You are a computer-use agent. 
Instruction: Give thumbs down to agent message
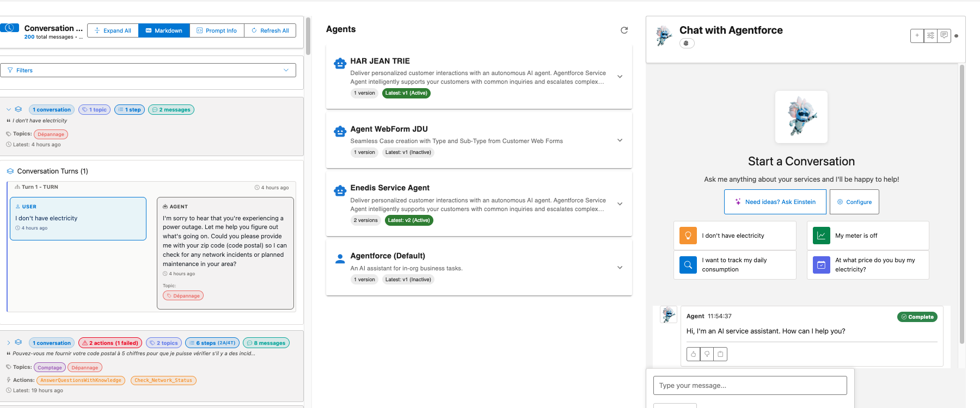[x=707, y=354]
